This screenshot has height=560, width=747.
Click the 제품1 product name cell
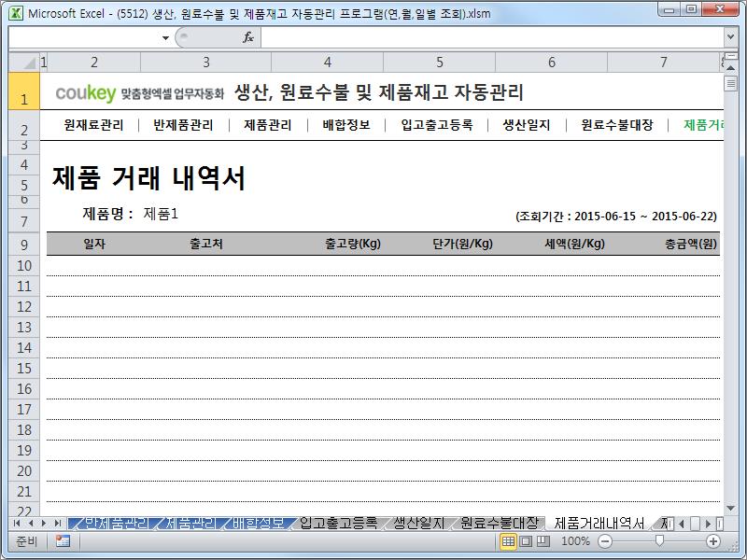161,214
